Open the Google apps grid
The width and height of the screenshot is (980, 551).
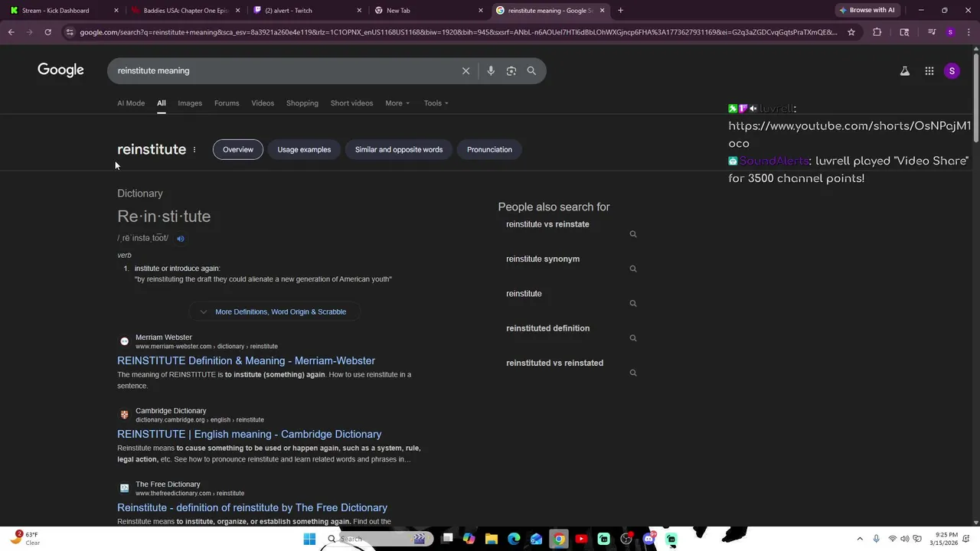pyautogui.click(x=929, y=71)
